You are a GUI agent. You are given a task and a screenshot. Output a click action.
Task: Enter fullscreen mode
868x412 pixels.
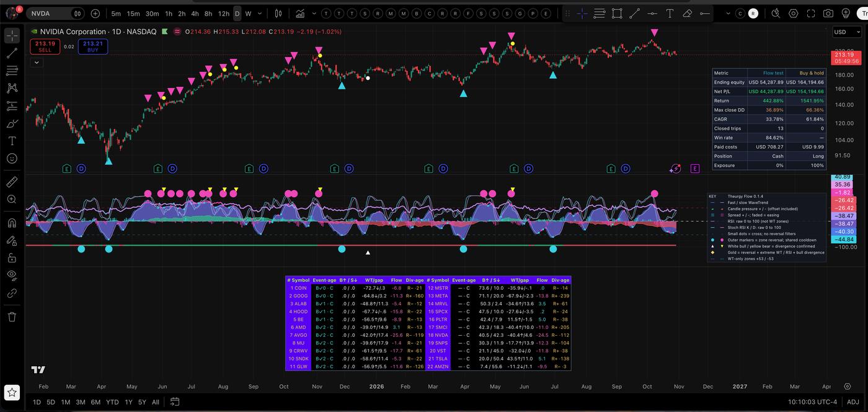(x=811, y=13)
